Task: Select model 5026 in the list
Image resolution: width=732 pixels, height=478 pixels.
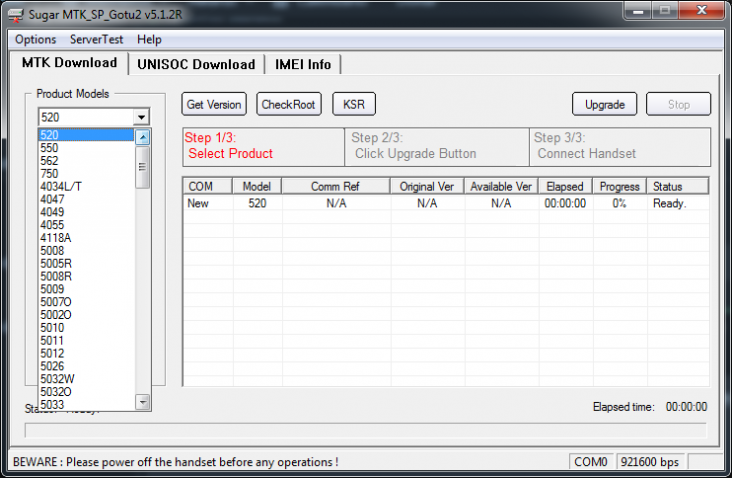Action: pyautogui.click(x=86, y=366)
